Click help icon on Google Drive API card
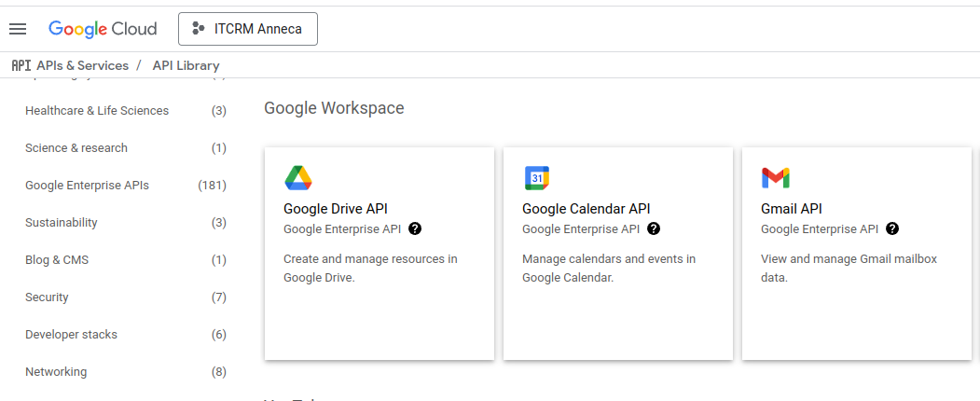Screen dimensions: 980x401 coord(415,228)
